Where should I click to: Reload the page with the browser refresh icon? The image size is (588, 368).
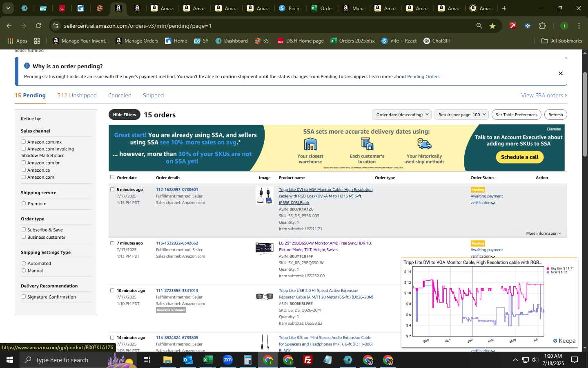click(x=38, y=26)
